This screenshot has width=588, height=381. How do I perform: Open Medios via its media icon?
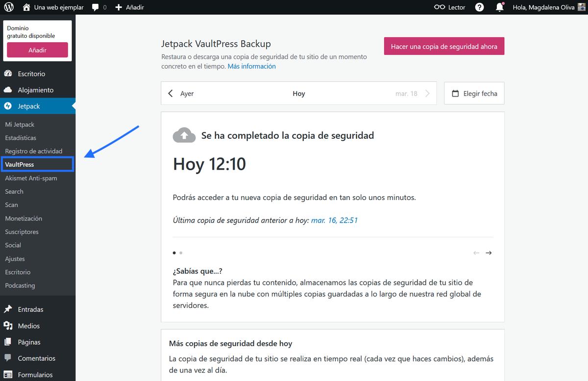pos(7,326)
